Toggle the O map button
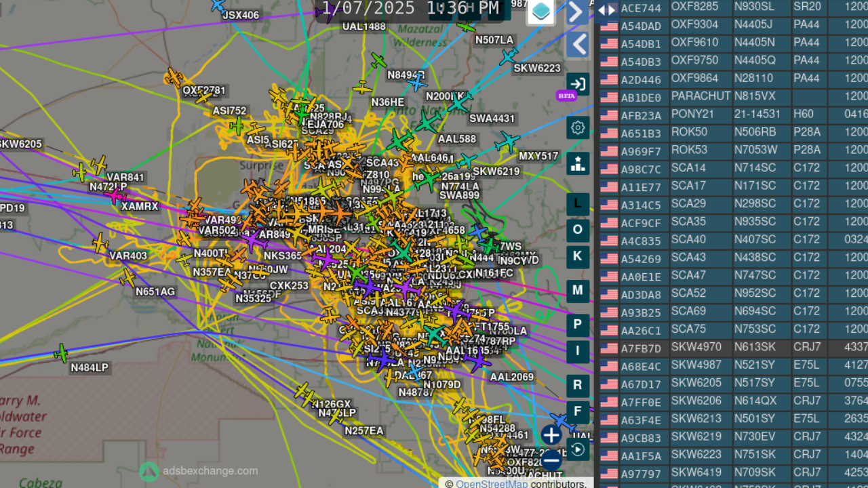The image size is (868, 488). [x=578, y=230]
